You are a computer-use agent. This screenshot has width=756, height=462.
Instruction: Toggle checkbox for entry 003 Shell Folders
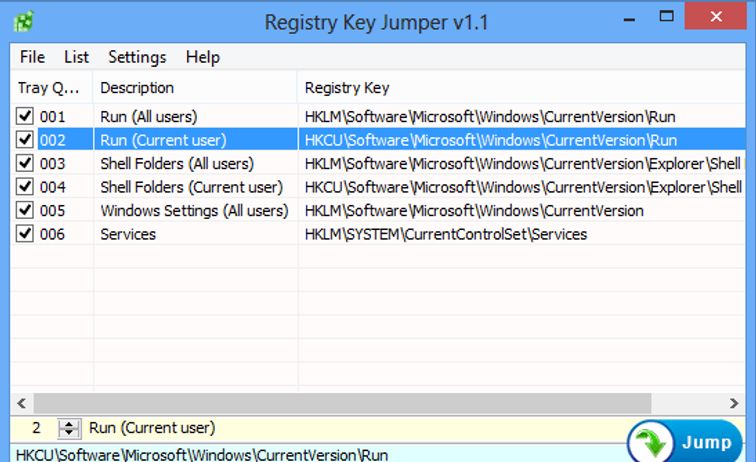click(25, 164)
